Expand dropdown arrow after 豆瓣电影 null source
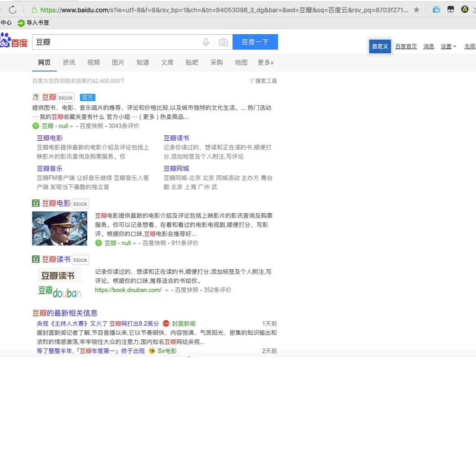Viewport: 476px width, 476px height. [134, 243]
